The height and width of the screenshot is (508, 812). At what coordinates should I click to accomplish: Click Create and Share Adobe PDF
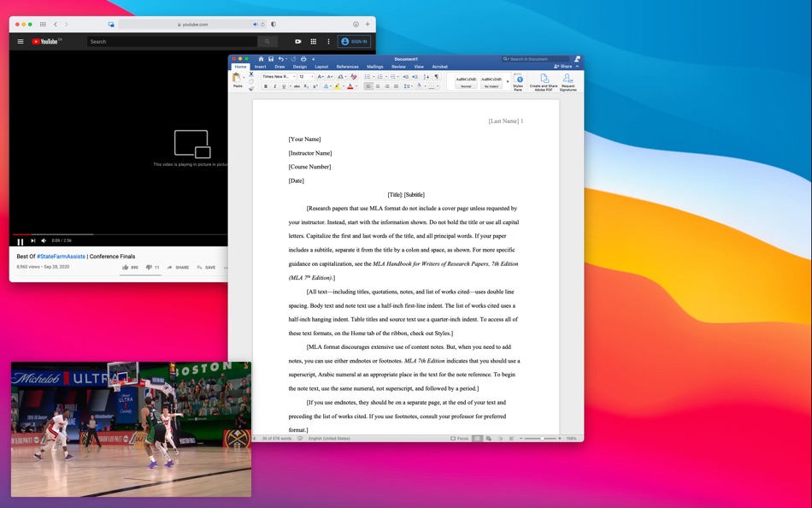546,81
